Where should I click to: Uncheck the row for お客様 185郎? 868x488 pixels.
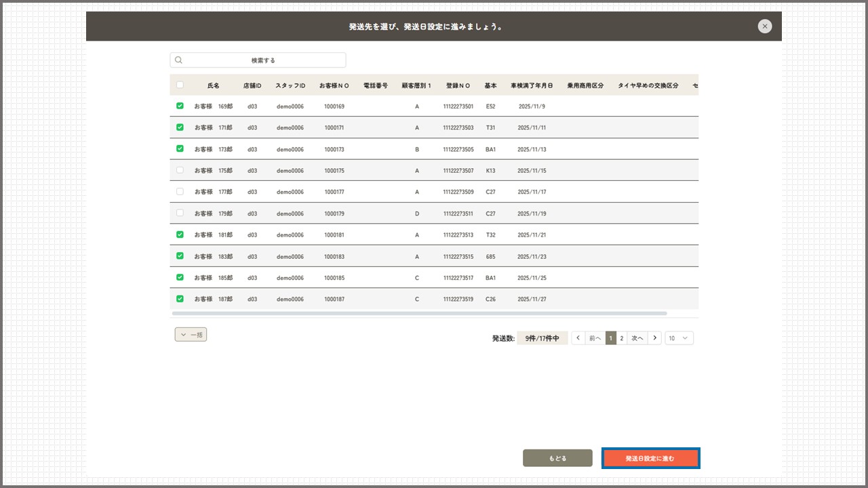tap(180, 277)
